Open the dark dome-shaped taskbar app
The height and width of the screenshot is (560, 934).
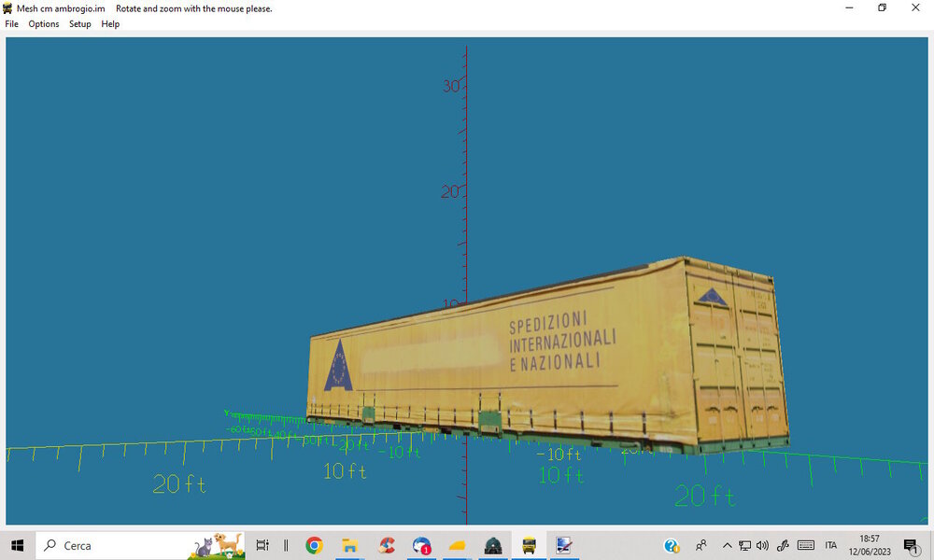(493, 545)
